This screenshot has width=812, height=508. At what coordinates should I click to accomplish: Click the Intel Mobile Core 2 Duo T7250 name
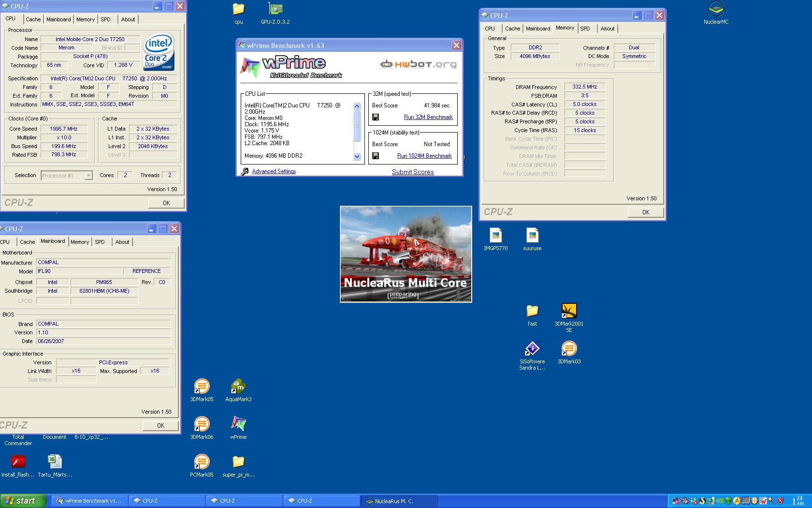(x=90, y=39)
